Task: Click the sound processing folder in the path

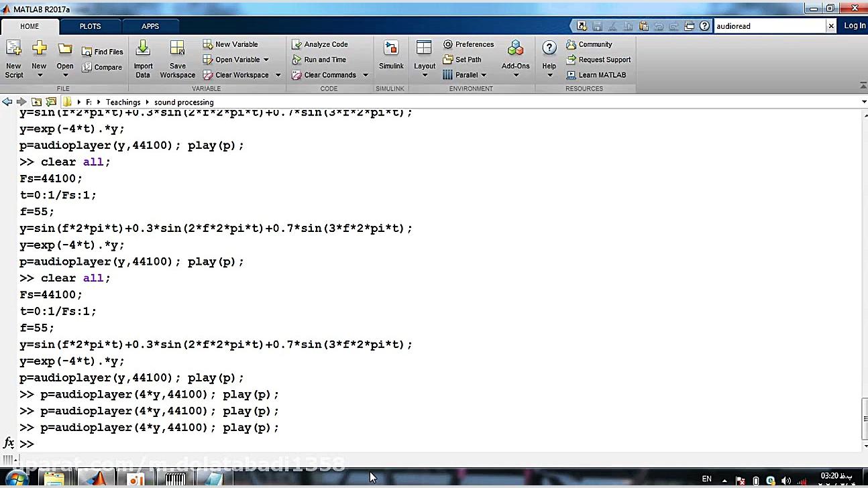Action: 184,102
